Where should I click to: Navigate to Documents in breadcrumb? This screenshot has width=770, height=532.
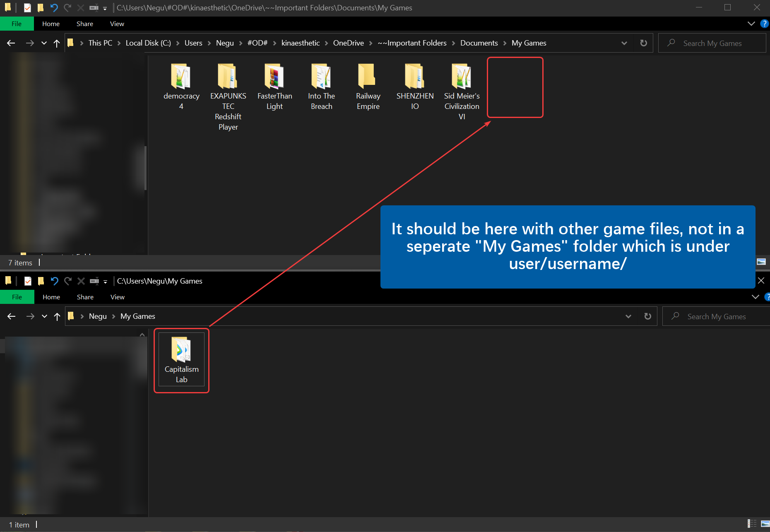(479, 43)
